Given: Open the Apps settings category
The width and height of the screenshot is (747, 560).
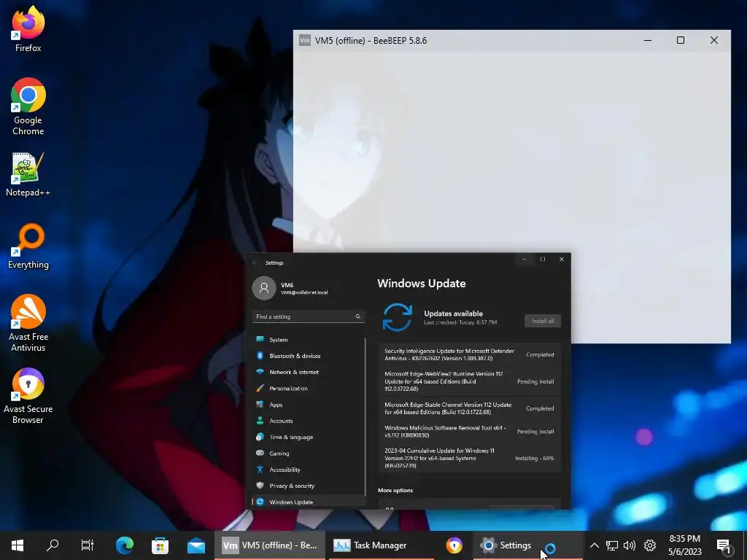Looking at the screenshot, I should point(309,404).
